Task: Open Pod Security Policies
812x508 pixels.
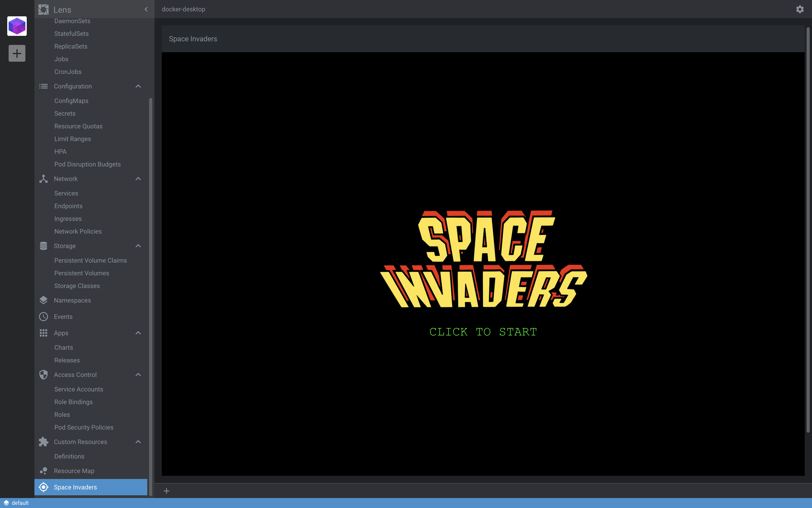Action: pos(84,427)
